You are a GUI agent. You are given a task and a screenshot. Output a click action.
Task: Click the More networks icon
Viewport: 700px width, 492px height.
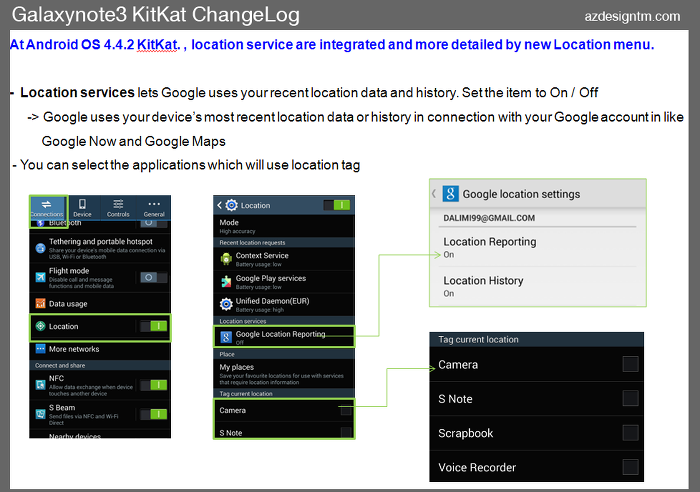[41, 349]
